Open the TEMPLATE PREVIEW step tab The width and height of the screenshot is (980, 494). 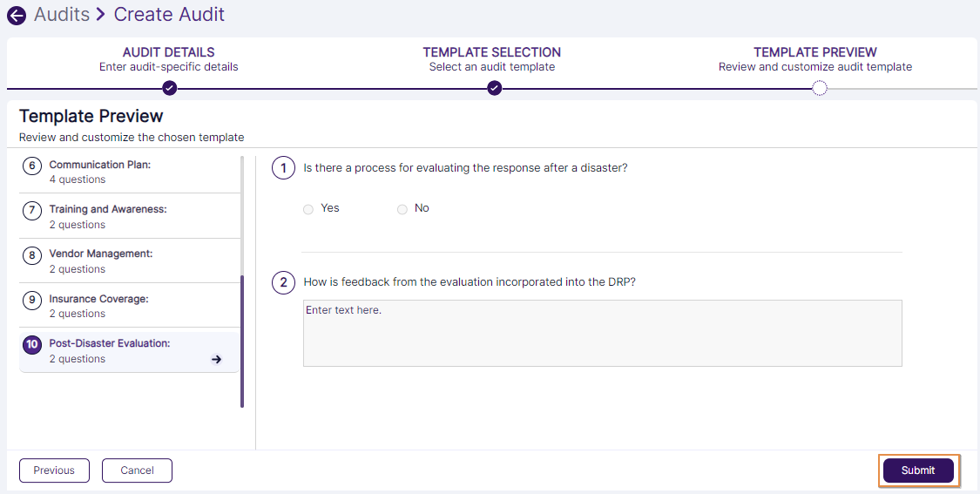point(815,59)
